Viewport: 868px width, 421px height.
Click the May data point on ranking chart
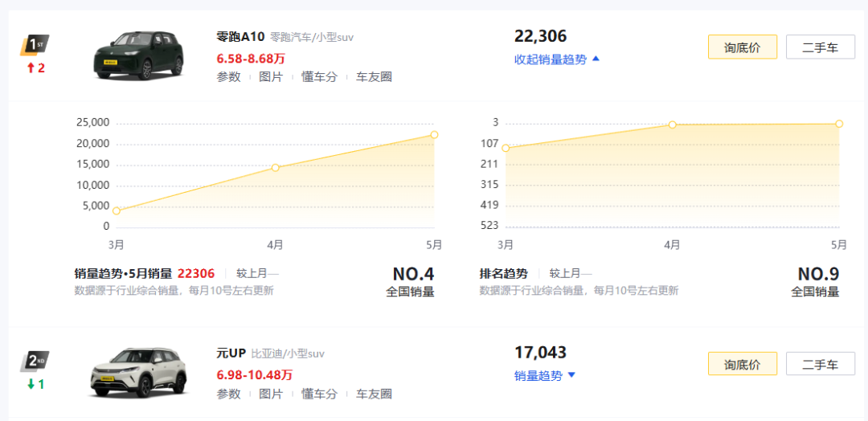(x=839, y=124)
